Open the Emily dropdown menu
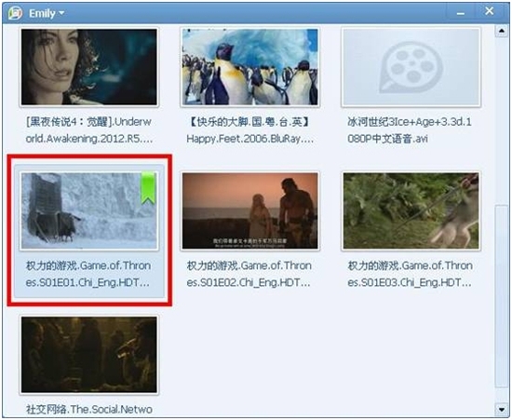Screen dimensions: 512x420 [47, 14]
